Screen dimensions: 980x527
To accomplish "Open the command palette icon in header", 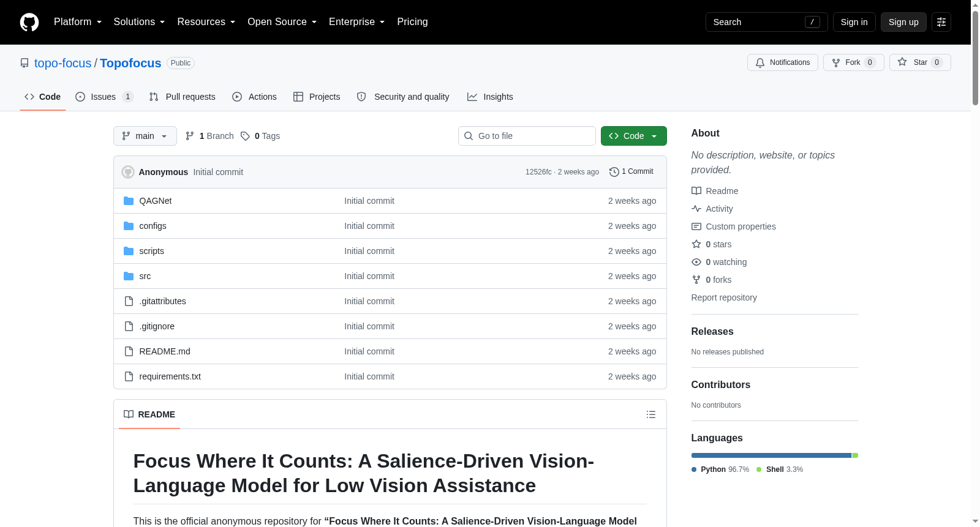I will point(941,22).
